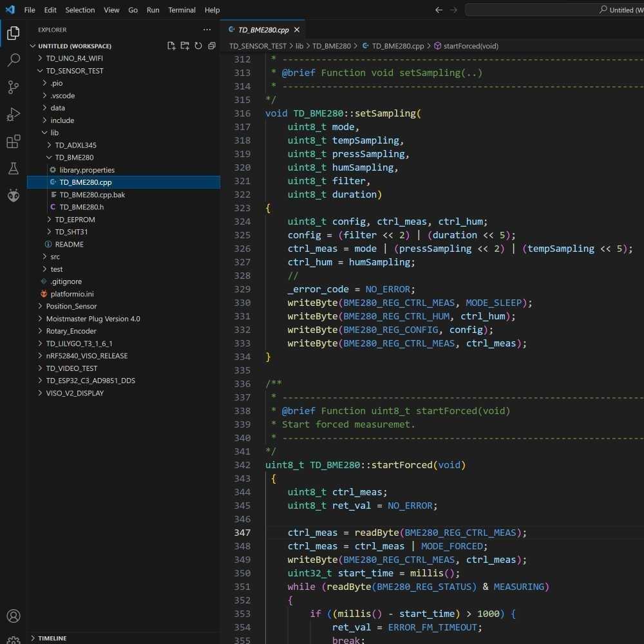
Task: Expand the TD_ADXL345 folder
Action: [75, 146]
